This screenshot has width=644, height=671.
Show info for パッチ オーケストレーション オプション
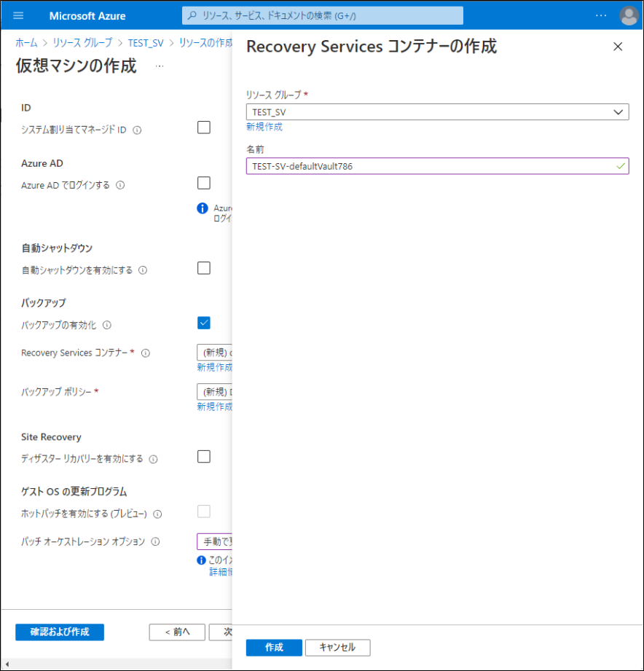[156, 542]
